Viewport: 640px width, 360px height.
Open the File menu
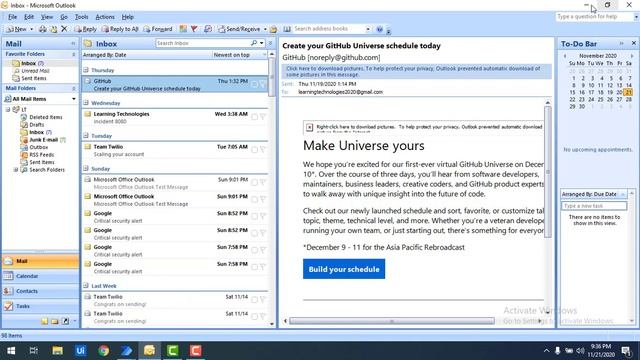click(13, 17)
